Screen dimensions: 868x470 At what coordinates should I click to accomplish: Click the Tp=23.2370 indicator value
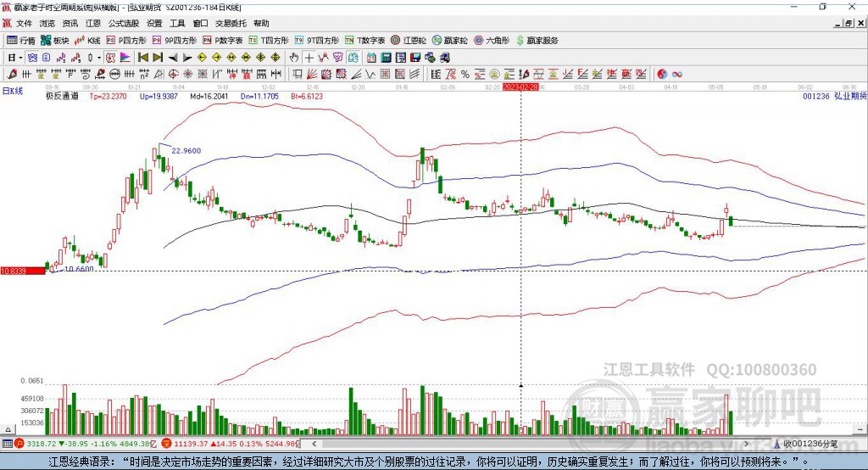[108, 96]
